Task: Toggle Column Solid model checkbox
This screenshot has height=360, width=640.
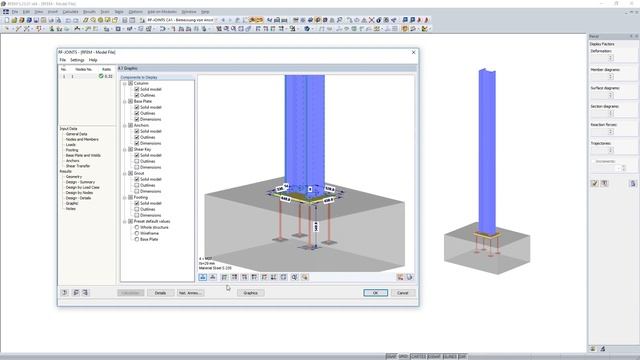Action: 137,89
